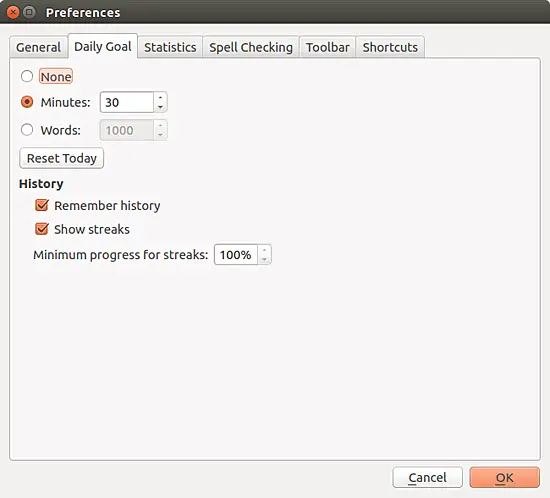Open the Statistics tab
Image resolution: width=550 pixels, height=498 pixels.
coord(170,47)
